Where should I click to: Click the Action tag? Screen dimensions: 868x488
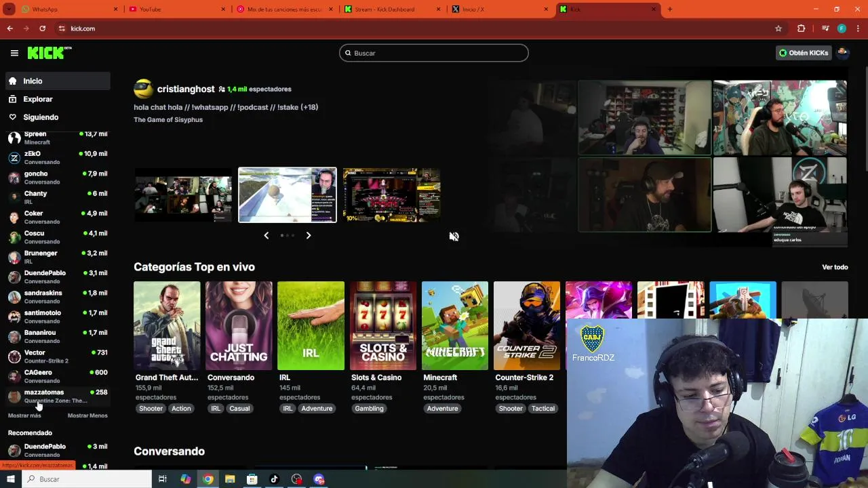click(181, 409)
